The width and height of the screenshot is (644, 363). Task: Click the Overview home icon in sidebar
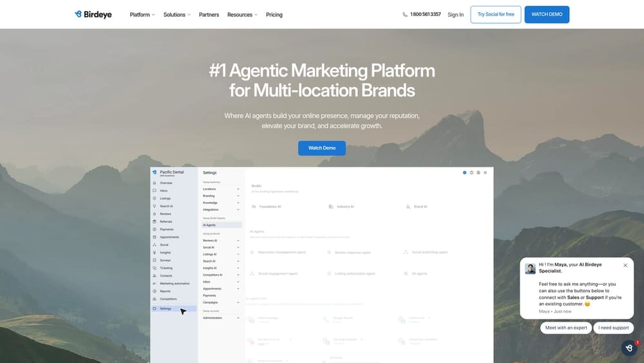coord(155,183)
